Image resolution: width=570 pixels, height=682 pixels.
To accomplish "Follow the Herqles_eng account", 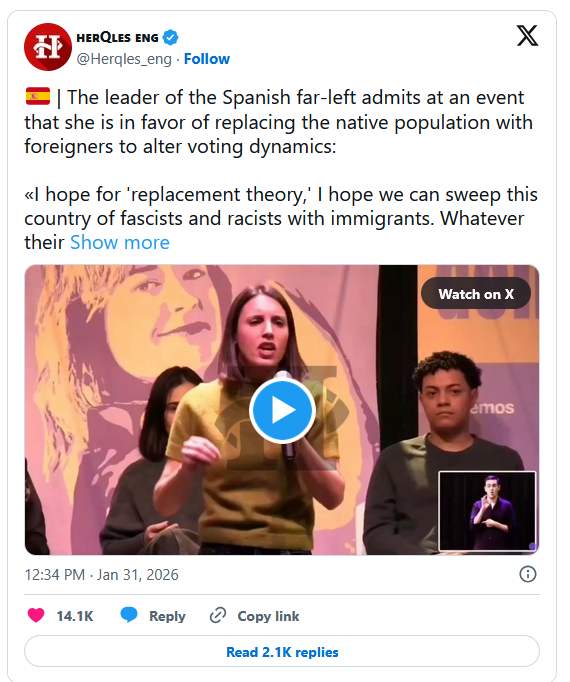I will pyautogui.click(x=207, y=59).
